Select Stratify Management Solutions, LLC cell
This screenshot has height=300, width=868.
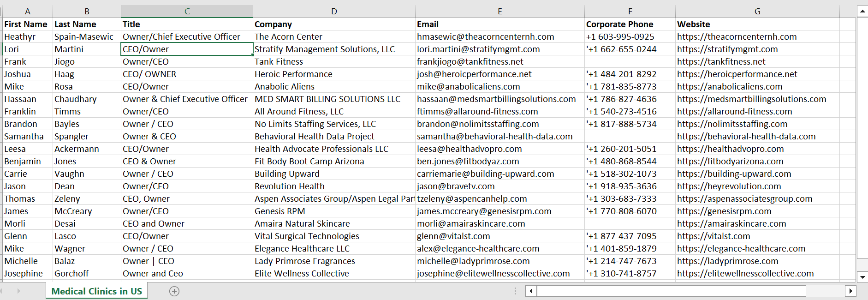point(334,49)
